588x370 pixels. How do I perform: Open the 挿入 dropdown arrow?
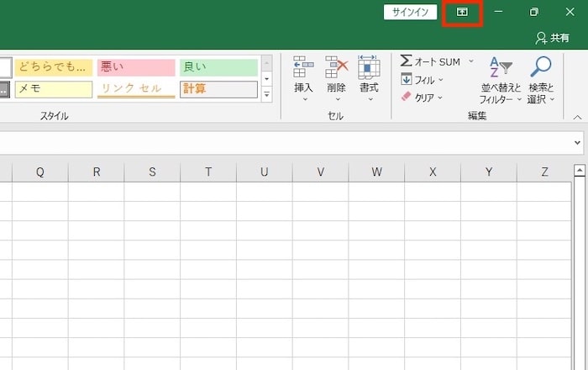click(305, 99)
